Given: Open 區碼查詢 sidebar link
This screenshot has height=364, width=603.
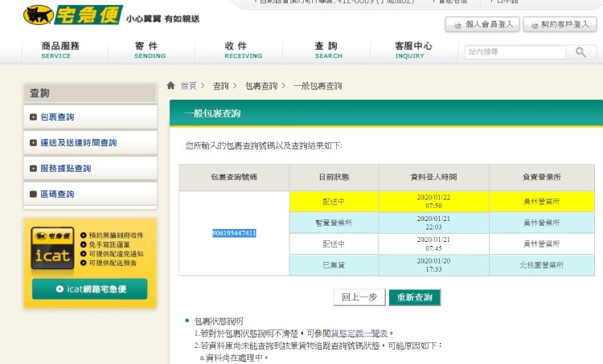Looking at the screenshot, I should [57, 194].
